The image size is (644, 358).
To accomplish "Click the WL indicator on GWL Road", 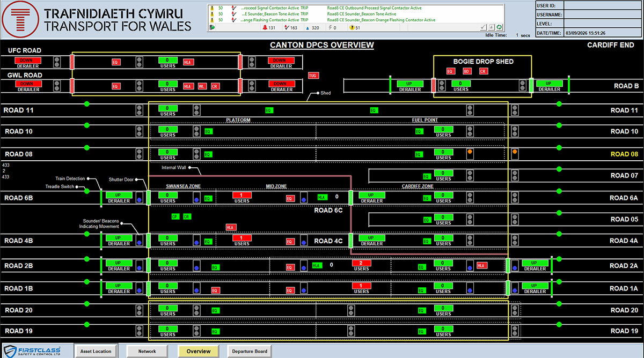I will [x=202, y=86].
